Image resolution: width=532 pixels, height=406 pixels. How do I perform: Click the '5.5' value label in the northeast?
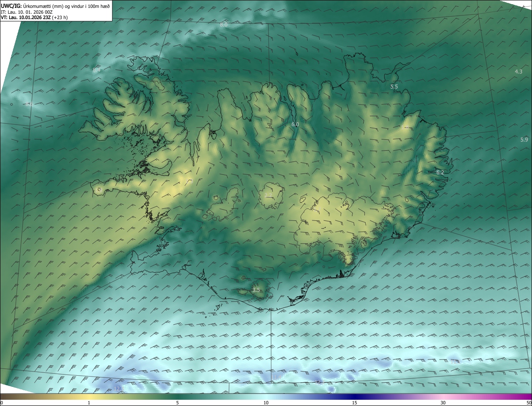(x=394, y=87)
